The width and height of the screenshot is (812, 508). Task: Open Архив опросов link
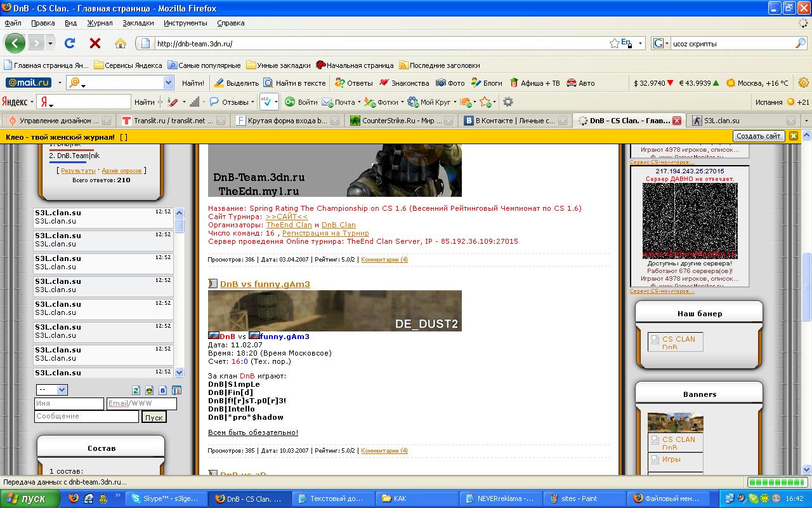[122, 170]
